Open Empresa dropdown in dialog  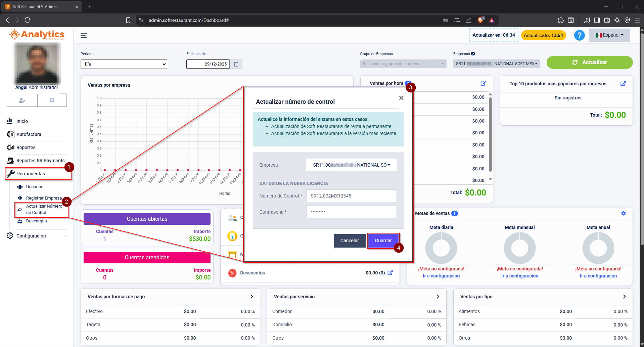[x=352, y=165]
